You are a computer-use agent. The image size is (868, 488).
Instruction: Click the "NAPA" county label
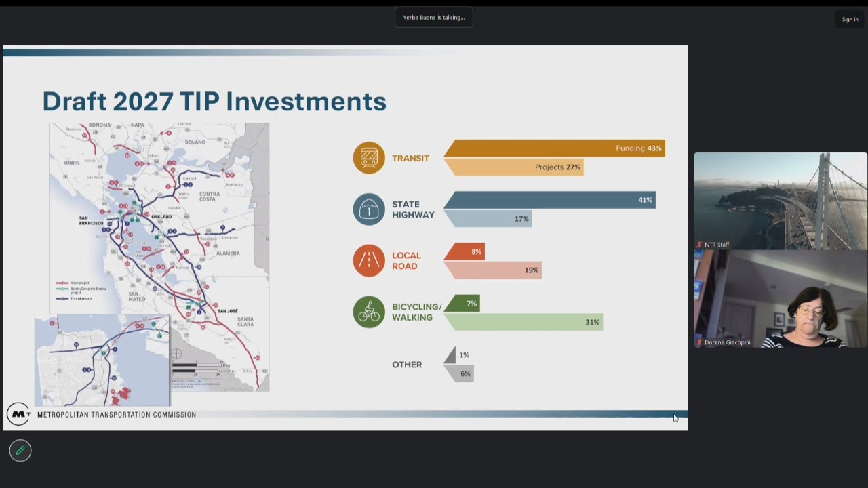138,125
